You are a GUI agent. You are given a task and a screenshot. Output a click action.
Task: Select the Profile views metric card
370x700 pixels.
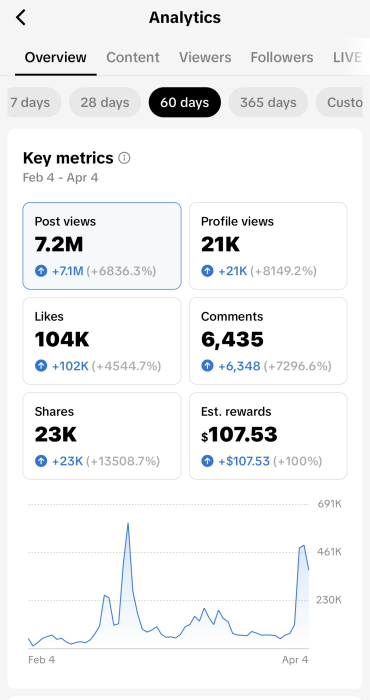(x=268, y=246)
